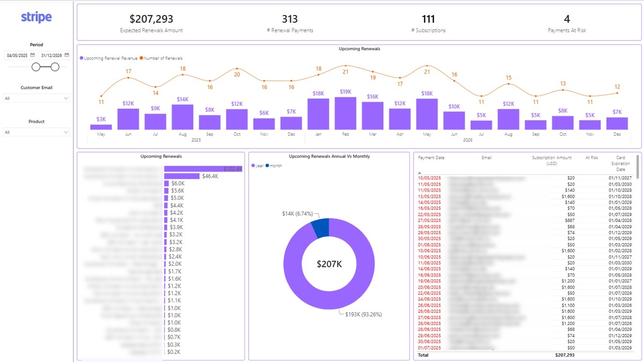Click the Payments At Risk value 4
The width and height of the screenshot is (644, 362).
(x=567, y=19)
